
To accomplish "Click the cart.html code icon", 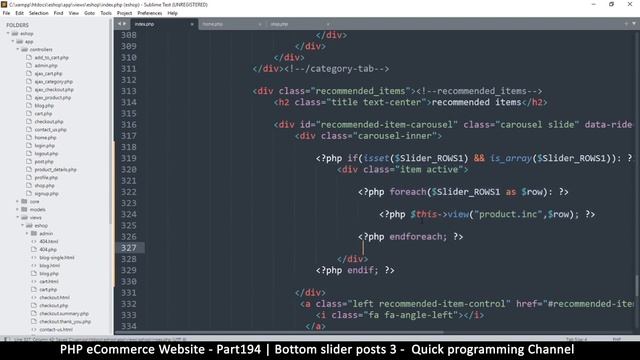I will click(34, 281).
